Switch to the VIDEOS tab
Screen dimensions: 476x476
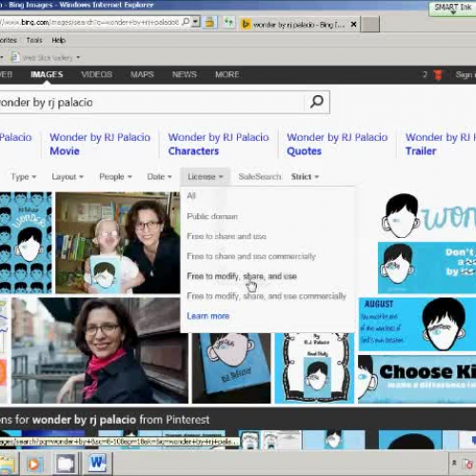pyautogui.click(x=96, y=74)
